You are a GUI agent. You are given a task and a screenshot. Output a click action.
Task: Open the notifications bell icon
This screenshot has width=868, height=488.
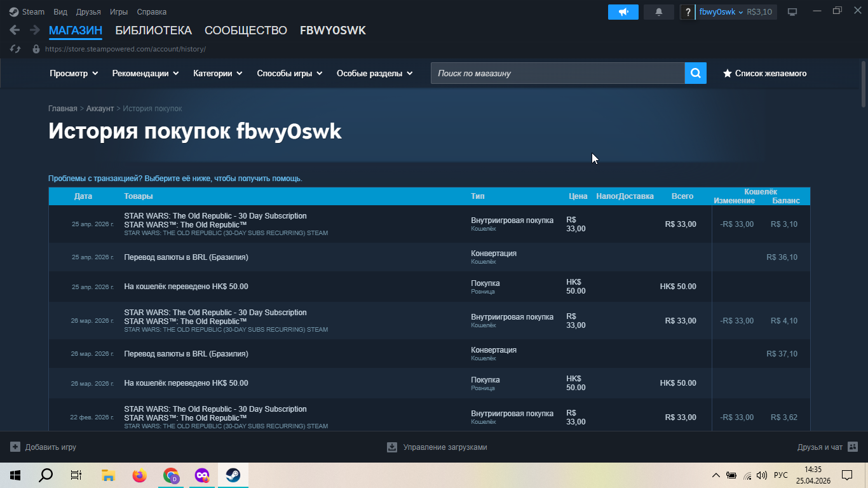pyautogui.click(x=658, y=12)
